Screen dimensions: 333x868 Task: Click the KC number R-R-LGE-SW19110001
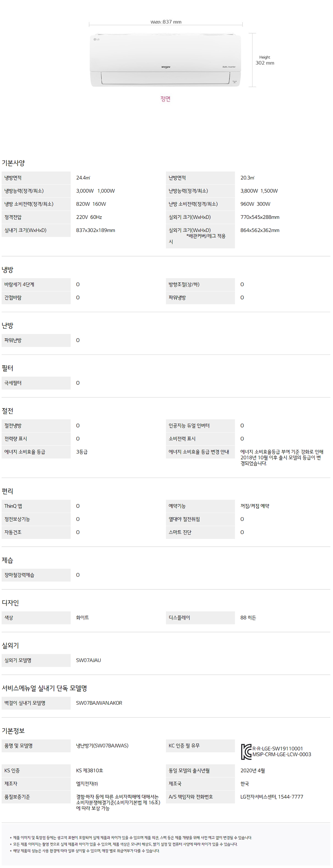(x=278, y=749)
